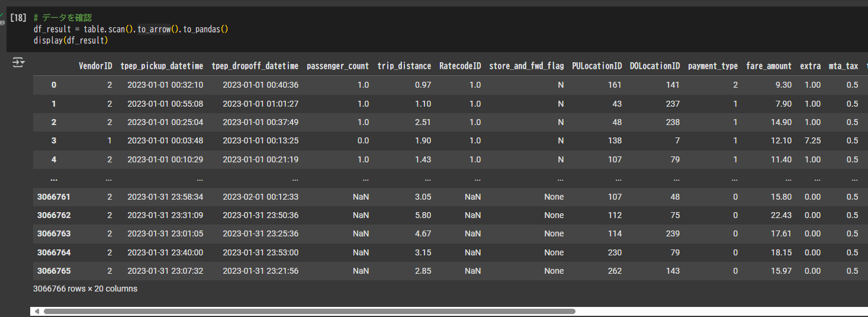Click the '3066766 rows × 20 columns' summary
The width and height of the screenshot is (868, 317).
click(x=86, y=289)
